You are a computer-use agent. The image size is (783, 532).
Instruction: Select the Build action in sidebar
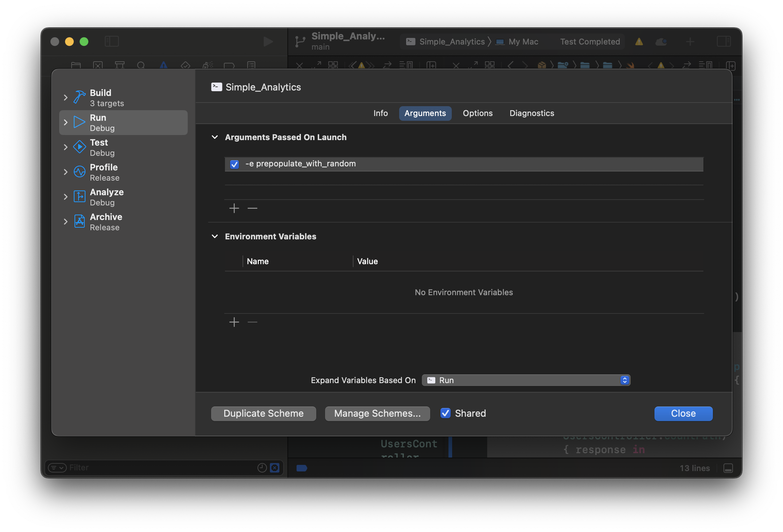point(123,98)
